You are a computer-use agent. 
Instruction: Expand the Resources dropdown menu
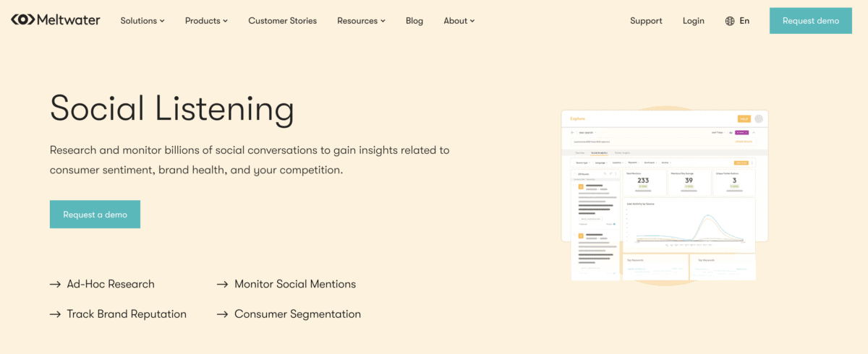point(361,21)
